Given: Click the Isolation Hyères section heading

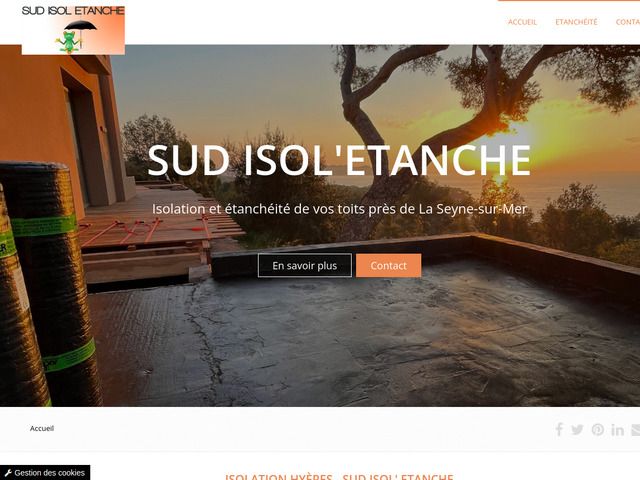Looking at the screenshot, I should (x=339, y=476).
